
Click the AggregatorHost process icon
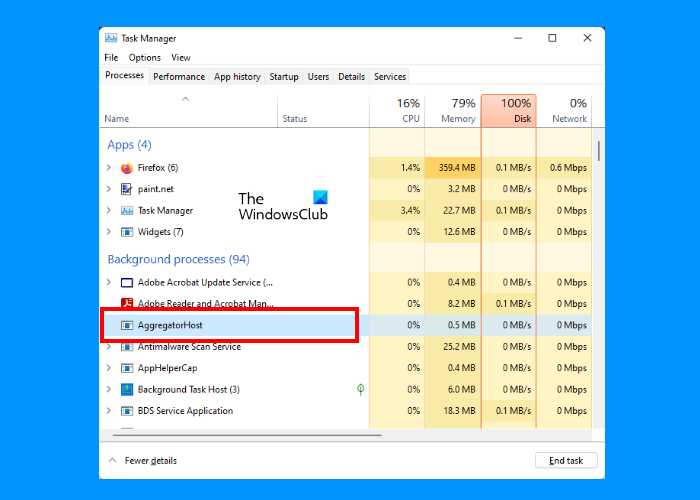point(127,325)
